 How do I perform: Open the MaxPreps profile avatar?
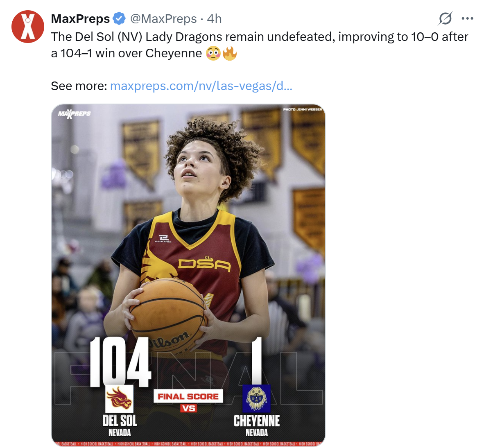click(x=28, y=27)
